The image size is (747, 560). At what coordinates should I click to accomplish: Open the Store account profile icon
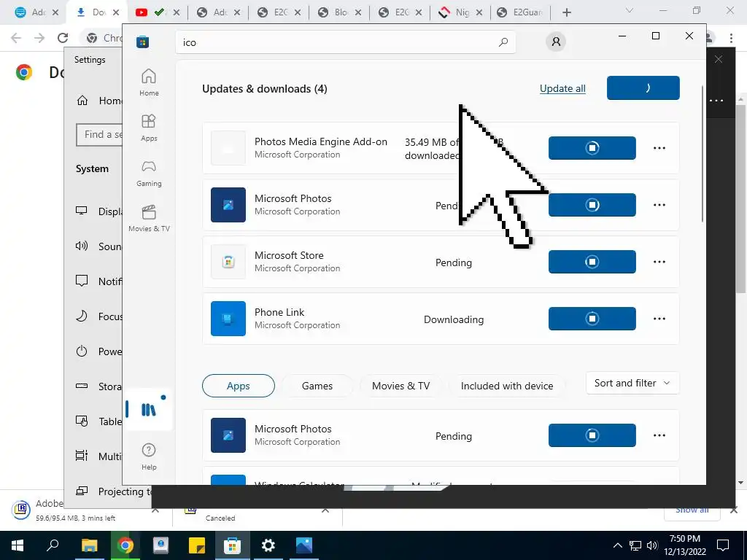(x=556, y=42)
